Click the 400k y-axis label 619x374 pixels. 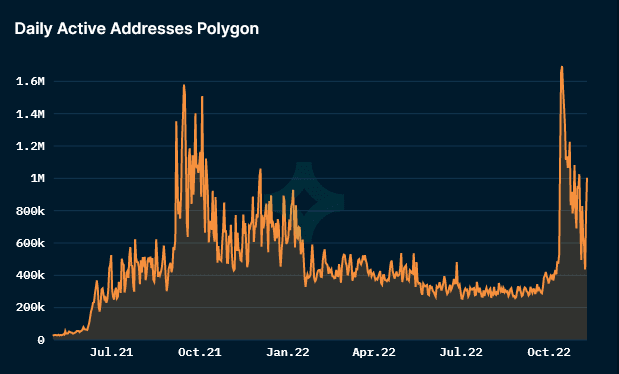pos(30,275)
